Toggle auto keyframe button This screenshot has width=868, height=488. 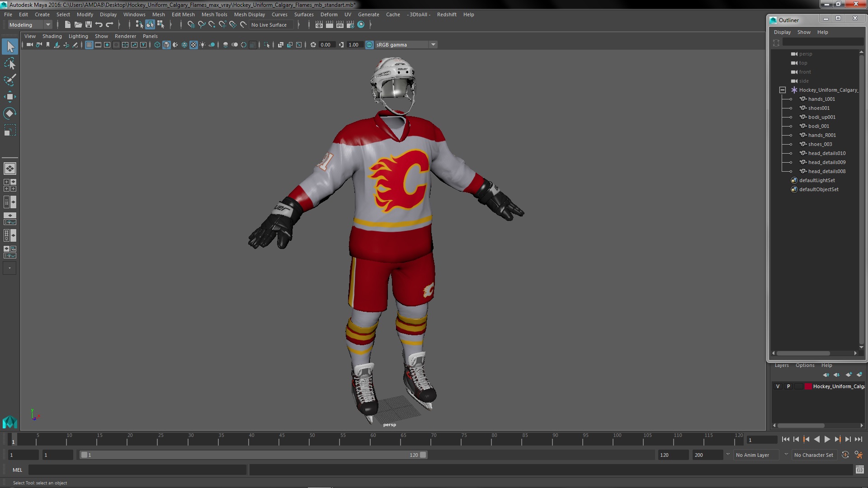845,455
